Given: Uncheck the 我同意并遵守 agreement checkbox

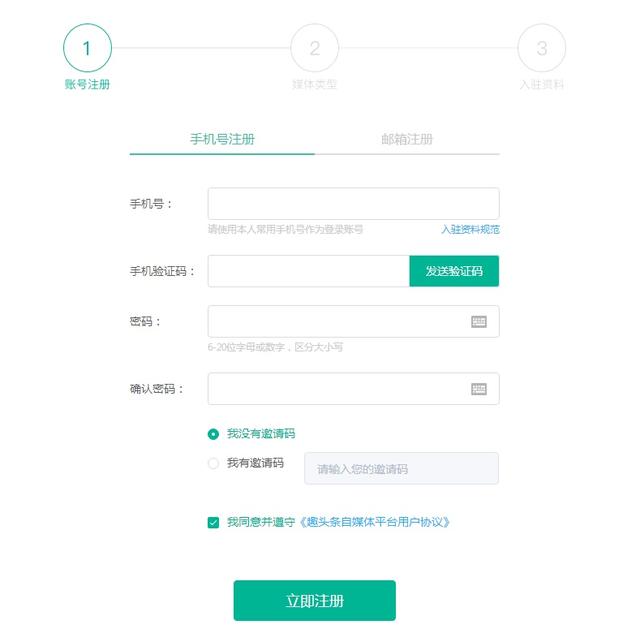Looking at the screenshot, I should (x=213, y=522).
